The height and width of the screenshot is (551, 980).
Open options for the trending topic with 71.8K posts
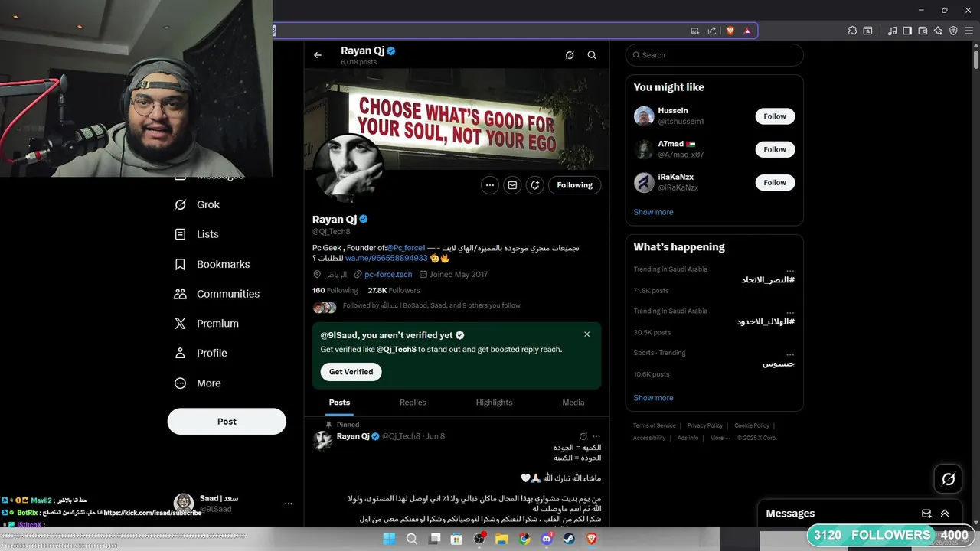coord(790,270)
